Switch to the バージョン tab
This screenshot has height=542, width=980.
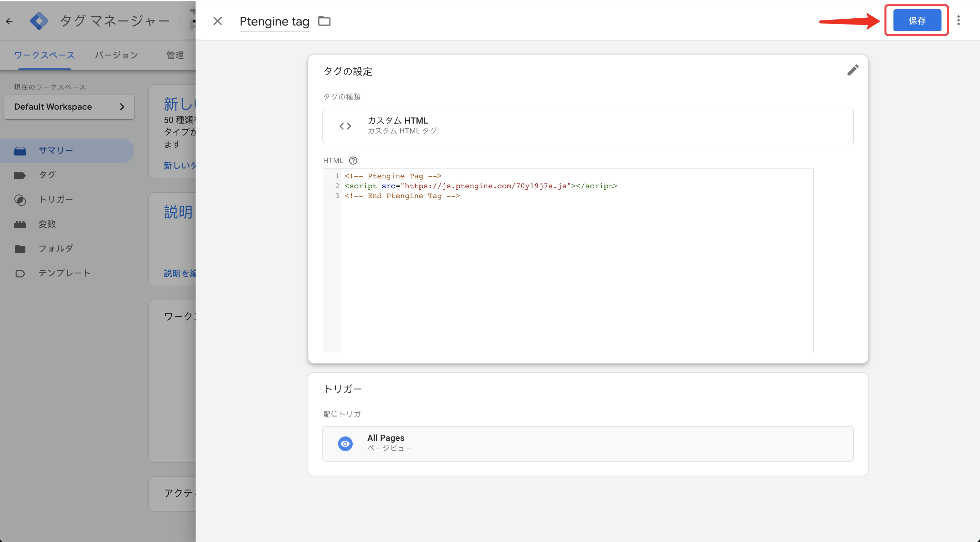pos(117,55)
